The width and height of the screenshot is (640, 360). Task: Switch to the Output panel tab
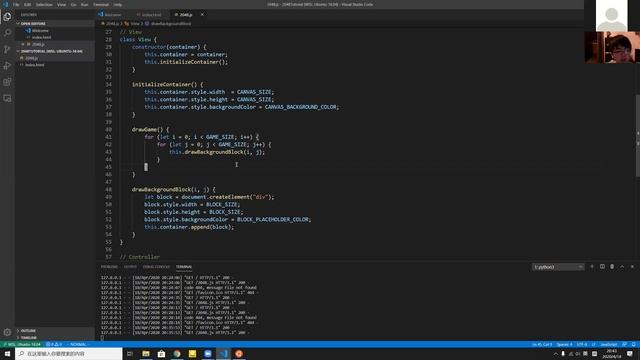tap(130, 267)
